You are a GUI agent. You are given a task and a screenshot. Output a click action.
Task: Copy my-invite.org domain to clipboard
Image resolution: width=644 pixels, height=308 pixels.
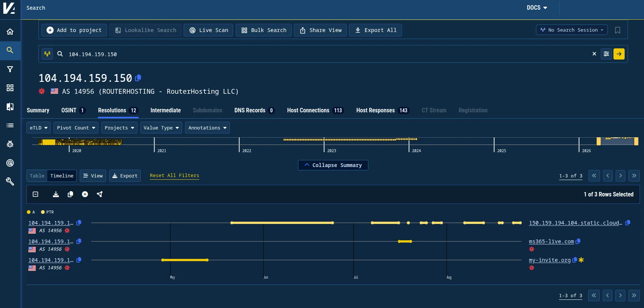click(575, 260)
